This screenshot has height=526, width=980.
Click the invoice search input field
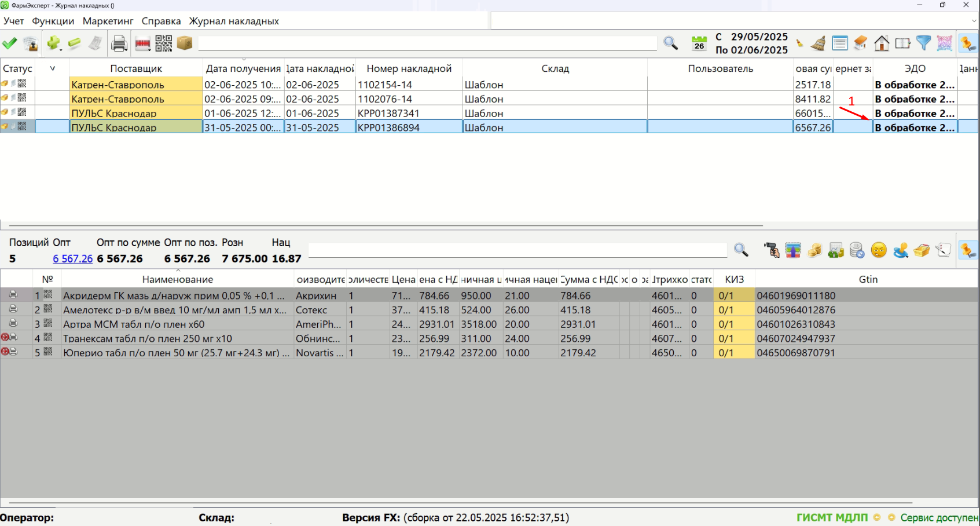point(427,43)
